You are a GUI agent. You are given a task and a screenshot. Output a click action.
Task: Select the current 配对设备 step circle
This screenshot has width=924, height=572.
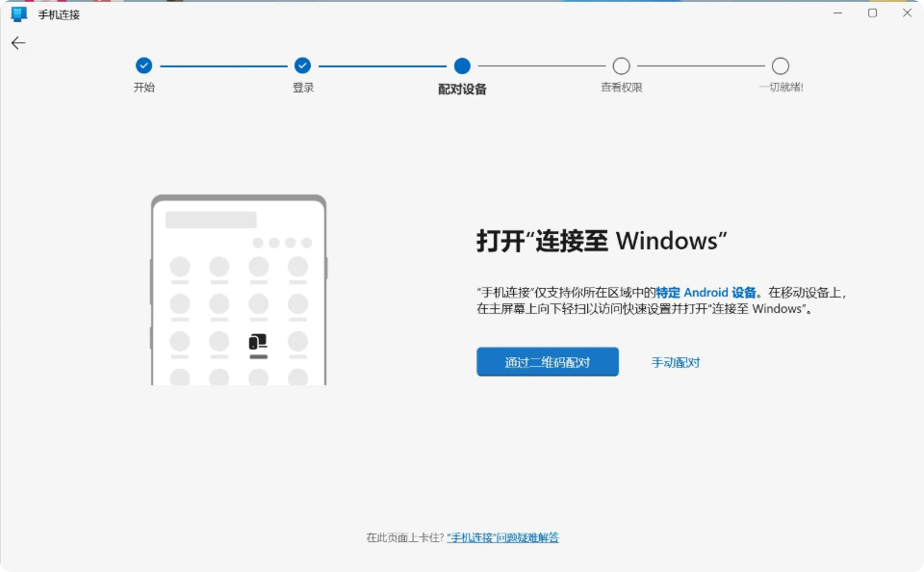pyautogui.click(x=462, y=65)
